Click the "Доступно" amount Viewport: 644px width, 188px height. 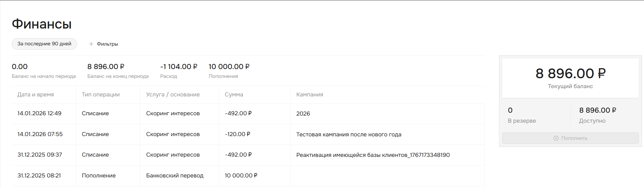pyautogui.click(x=597, y=110)
